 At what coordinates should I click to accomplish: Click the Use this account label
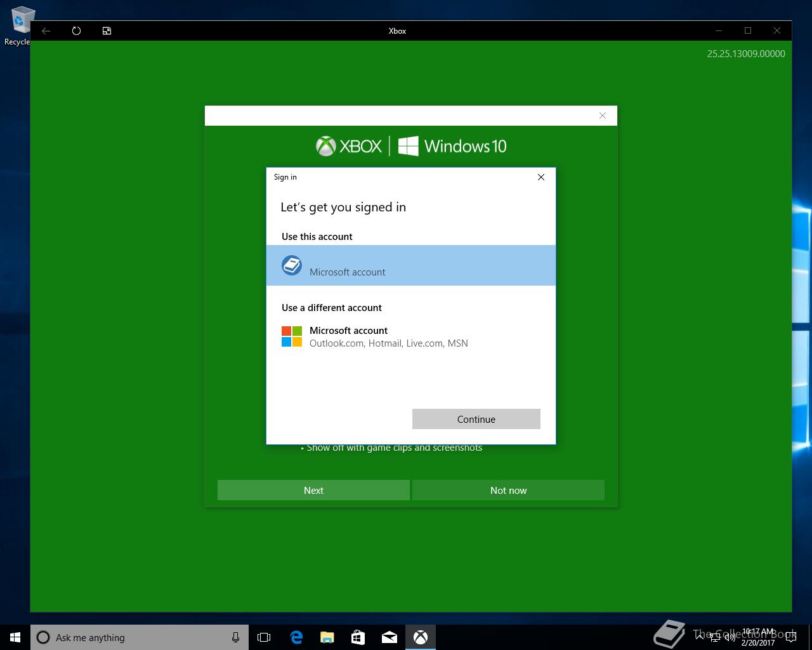317,237
